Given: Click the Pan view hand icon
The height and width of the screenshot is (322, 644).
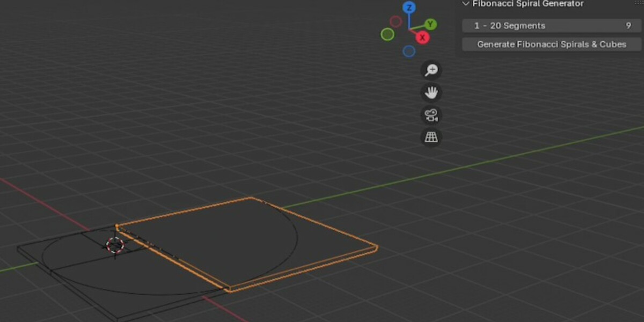Looking at the screenshot, I should coord(431,93).
